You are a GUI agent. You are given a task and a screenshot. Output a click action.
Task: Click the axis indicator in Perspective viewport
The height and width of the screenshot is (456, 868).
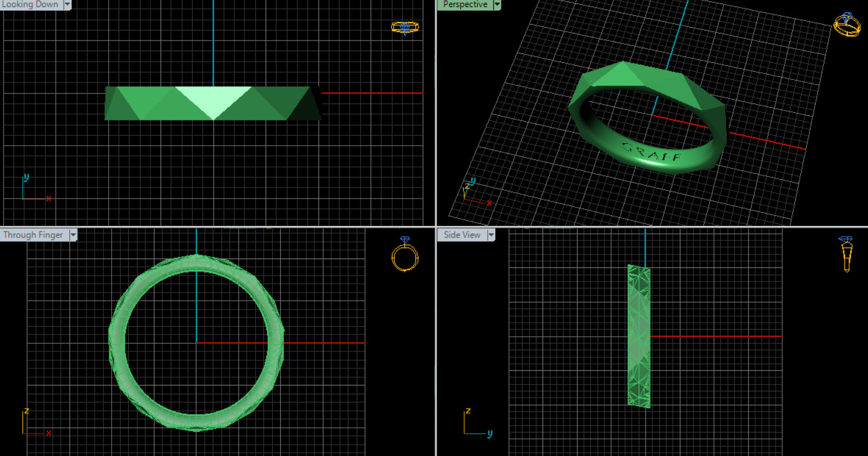click(478, 193)
